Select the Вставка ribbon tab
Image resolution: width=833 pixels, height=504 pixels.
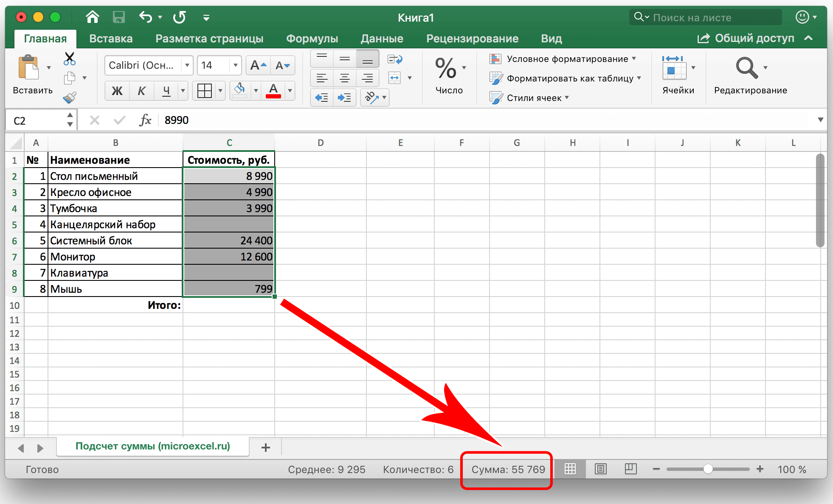110,38
